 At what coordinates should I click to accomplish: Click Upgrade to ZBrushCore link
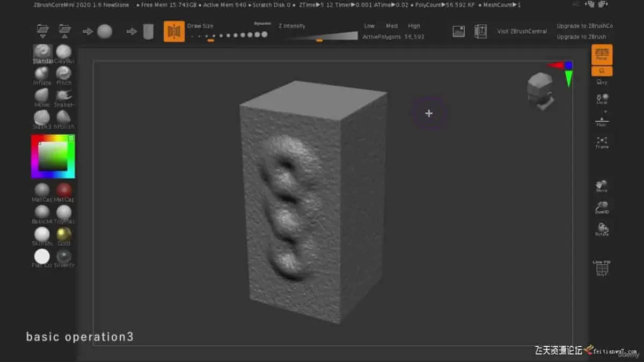coord(584,26)
